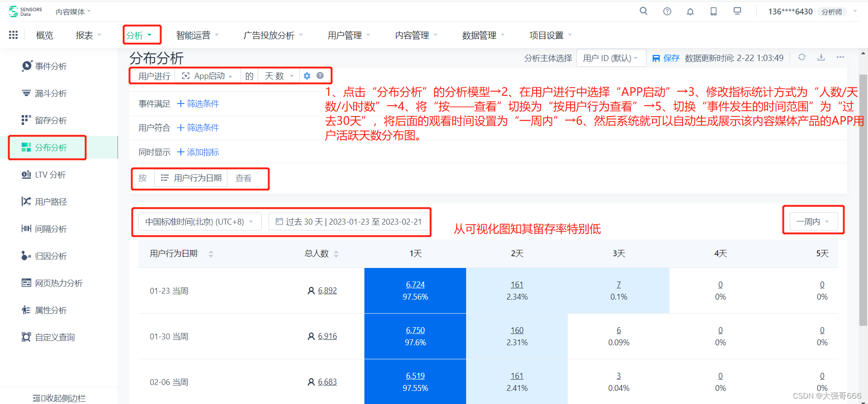This screenshot has width=868, height=404.
Task: Sort by 用户行为日期 column arrows
Action: (211, 254)
